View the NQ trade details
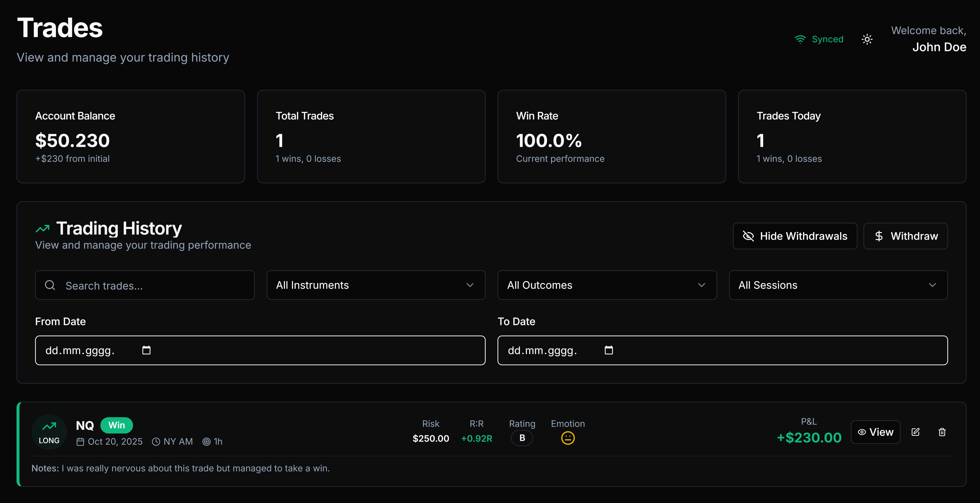This screenshot has width=980, height=503. [x=875, y=432]
